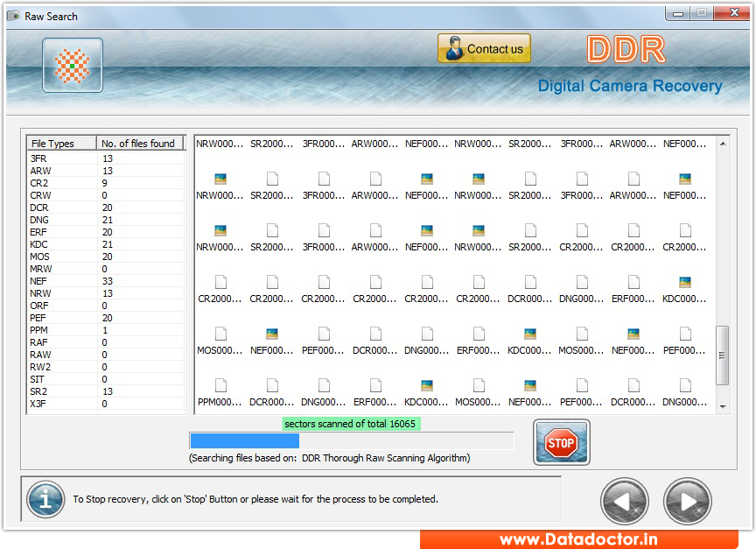
Task: Open the DCR000 document thumbnail
Action: point(529,289)
